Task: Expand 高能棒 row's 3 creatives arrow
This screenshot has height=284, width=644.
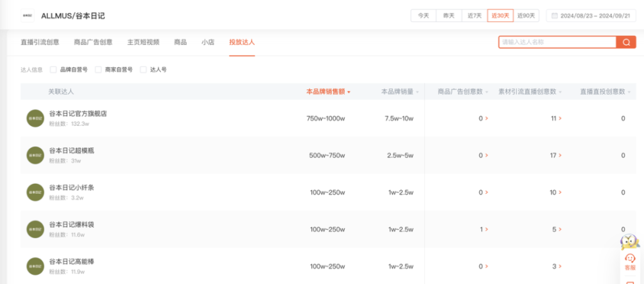Action: tap(560, 266)
